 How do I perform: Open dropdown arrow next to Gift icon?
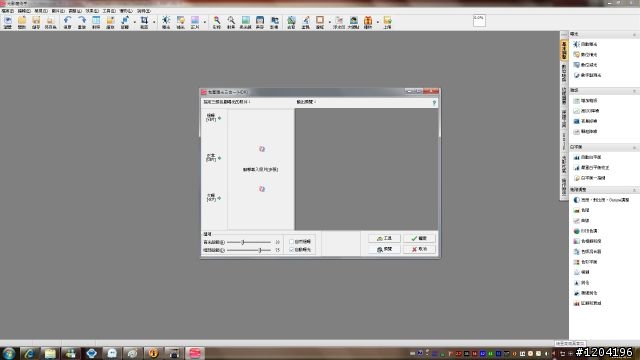378,22
